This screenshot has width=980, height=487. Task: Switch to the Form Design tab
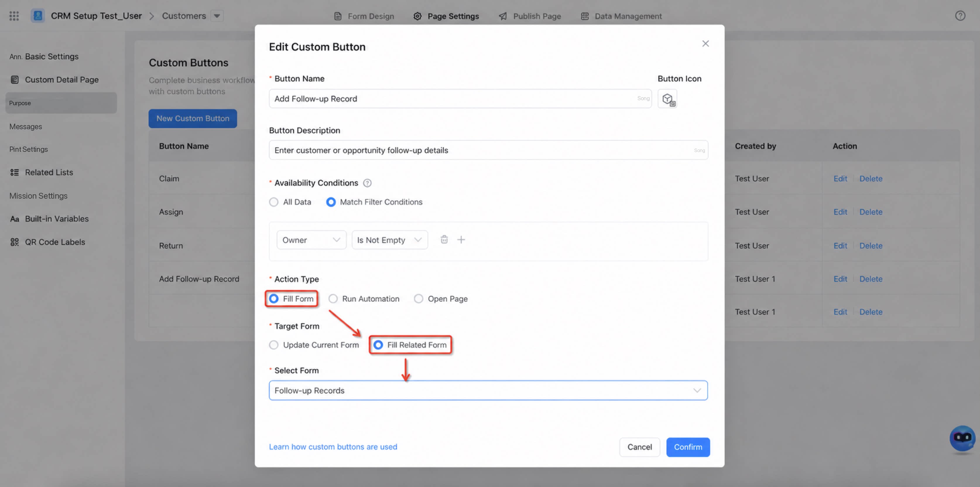tap(364, 16)
